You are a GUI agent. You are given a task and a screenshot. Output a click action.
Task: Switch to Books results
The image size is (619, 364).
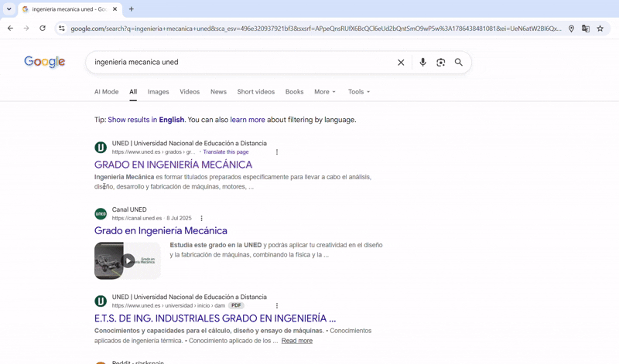click(295, 91)
